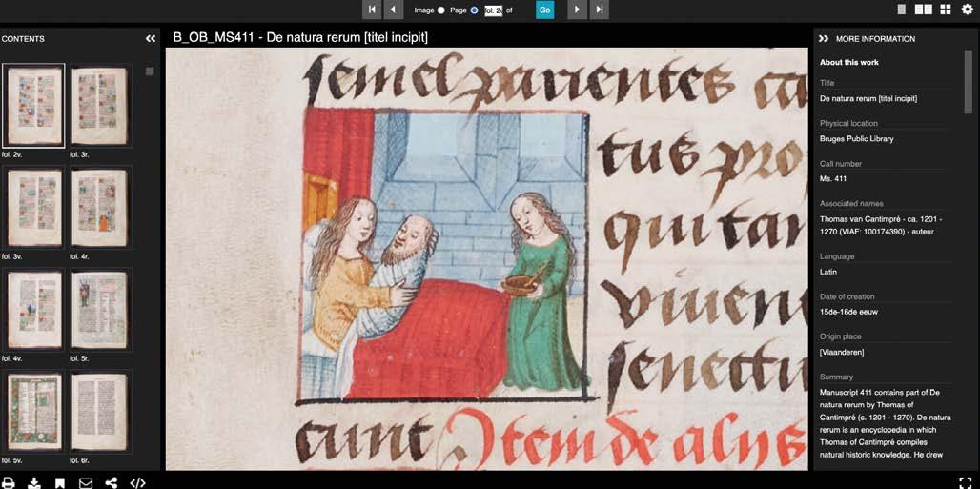Open thumbnail fol. 2v.
The width and height of the screenshot is (980, 489).
click(34, 106)
